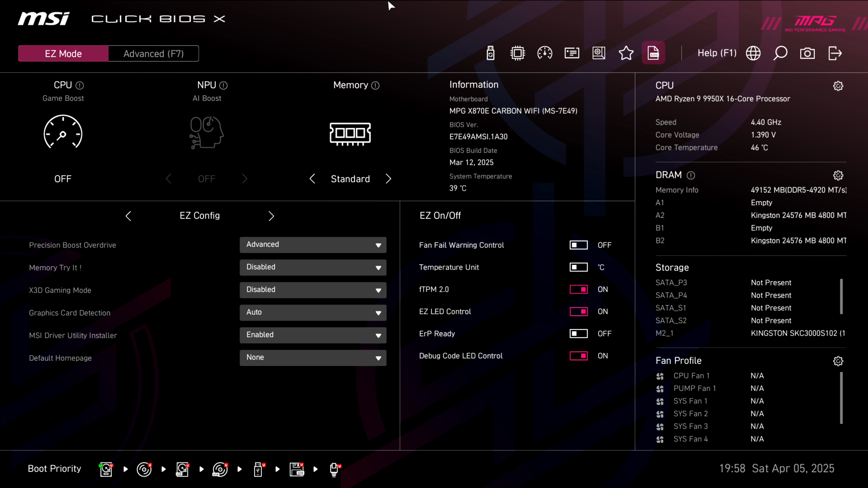This screenshot has height=488, width=868.
Task: Click the Help (F1) button
Action: pos(717,53)
